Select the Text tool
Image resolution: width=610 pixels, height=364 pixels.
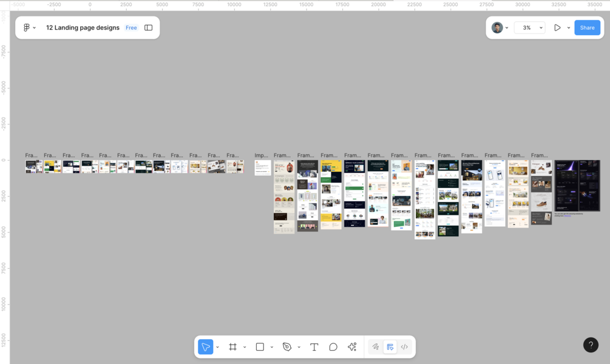[x=314, y=347]
